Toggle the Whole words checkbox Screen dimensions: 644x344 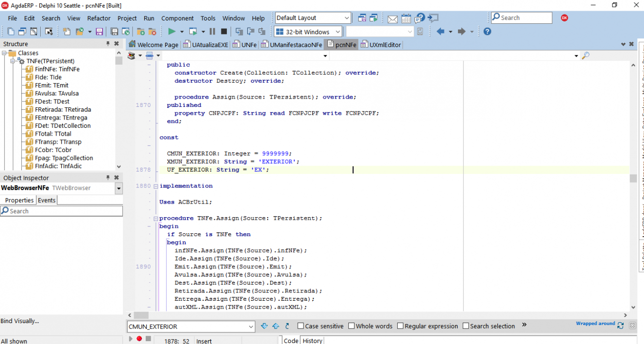tap(352, 326)
